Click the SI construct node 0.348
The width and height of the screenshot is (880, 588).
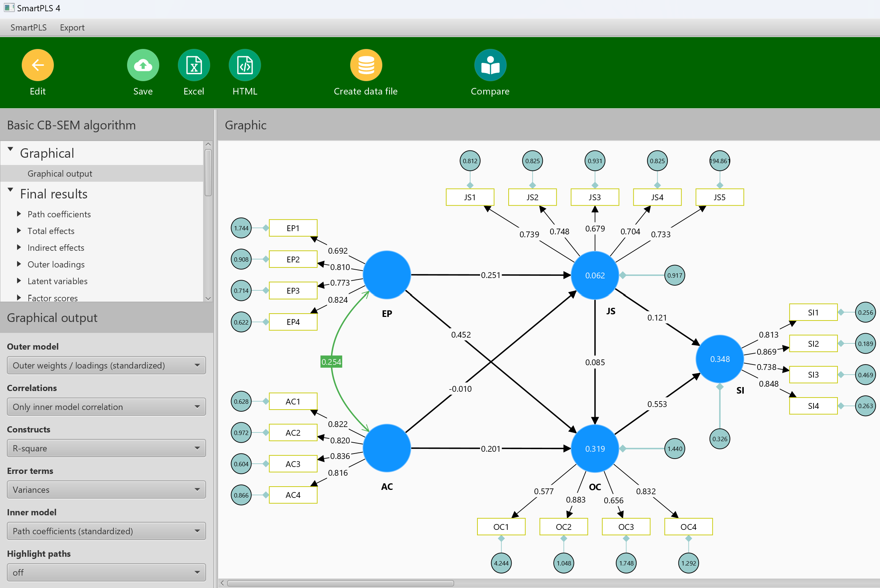click(719, 359)
